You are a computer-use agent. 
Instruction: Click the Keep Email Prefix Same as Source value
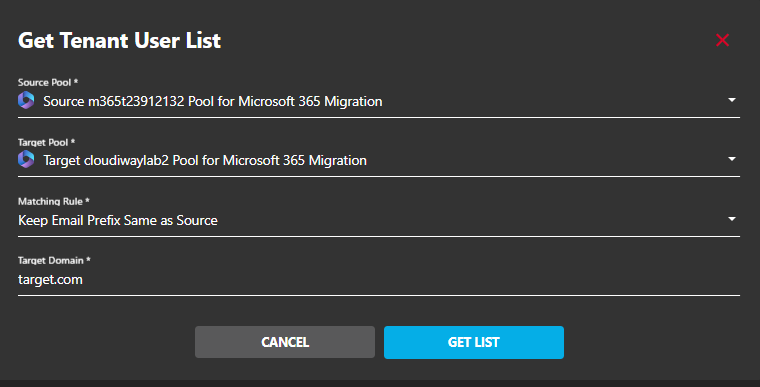tap(118, 221)
